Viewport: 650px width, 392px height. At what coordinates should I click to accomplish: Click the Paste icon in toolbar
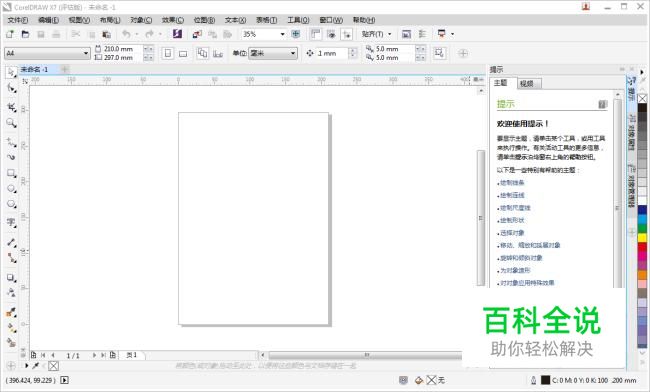(x=107, y=34)
